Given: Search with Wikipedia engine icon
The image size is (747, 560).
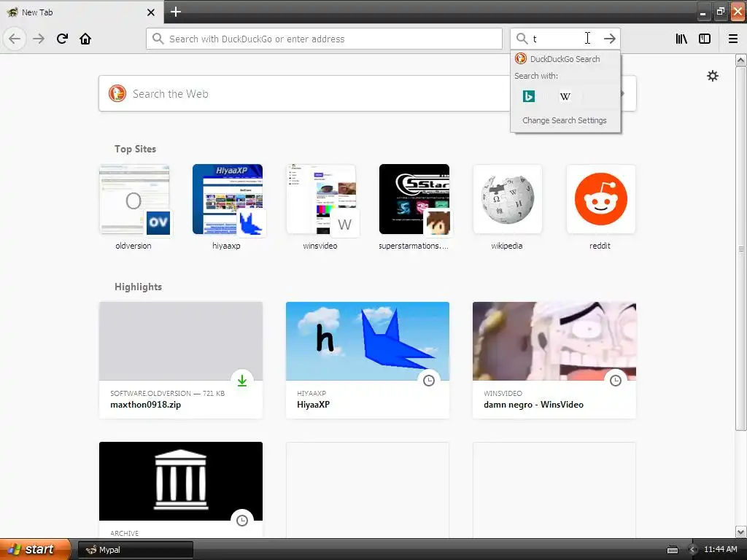Looking at the screenshot, I should [x=565, y=96].
